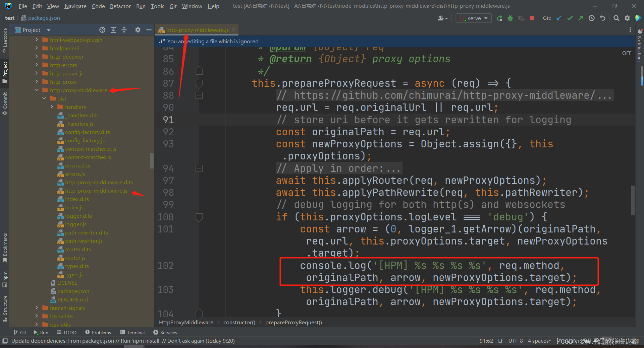644x348 pixels.
Task: Expand the human-signals folder
Action: pos(37,308)
